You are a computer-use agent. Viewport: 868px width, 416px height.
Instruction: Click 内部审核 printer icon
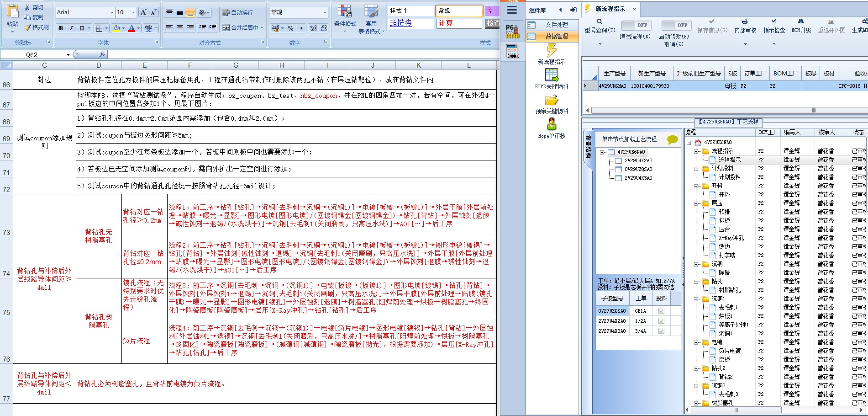[745, 21]
